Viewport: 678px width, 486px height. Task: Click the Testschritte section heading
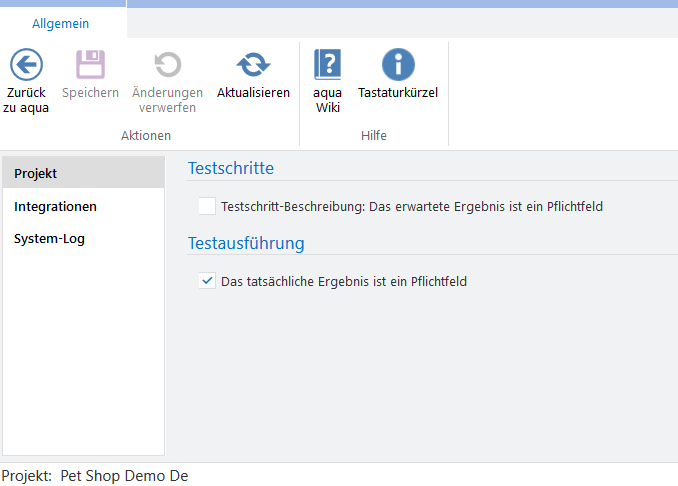230,168
